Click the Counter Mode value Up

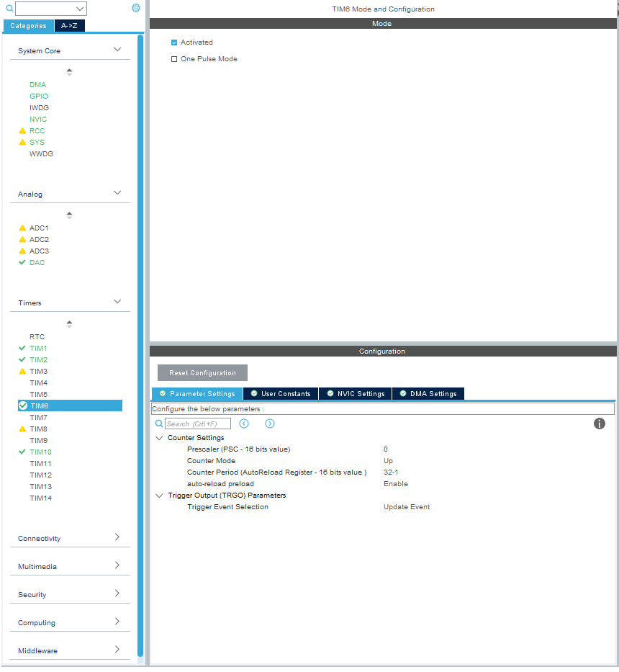(x=388, y=461)
